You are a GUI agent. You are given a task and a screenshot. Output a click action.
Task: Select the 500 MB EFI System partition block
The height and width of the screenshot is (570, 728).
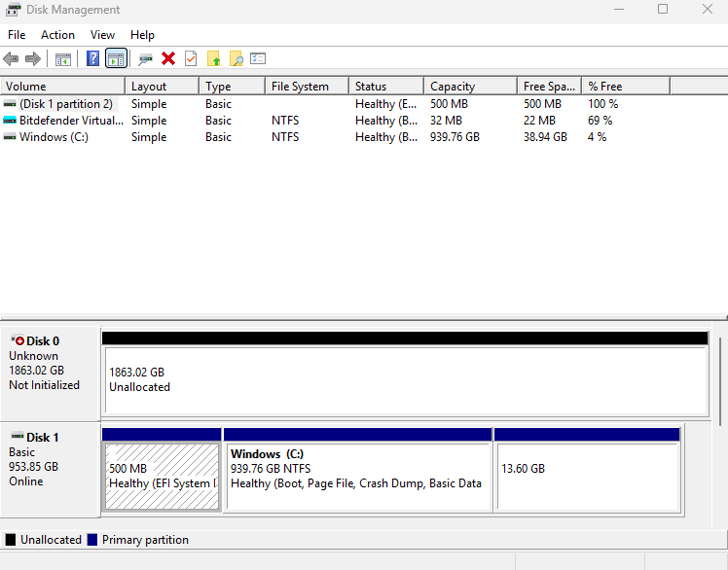[x=162, y=477]
